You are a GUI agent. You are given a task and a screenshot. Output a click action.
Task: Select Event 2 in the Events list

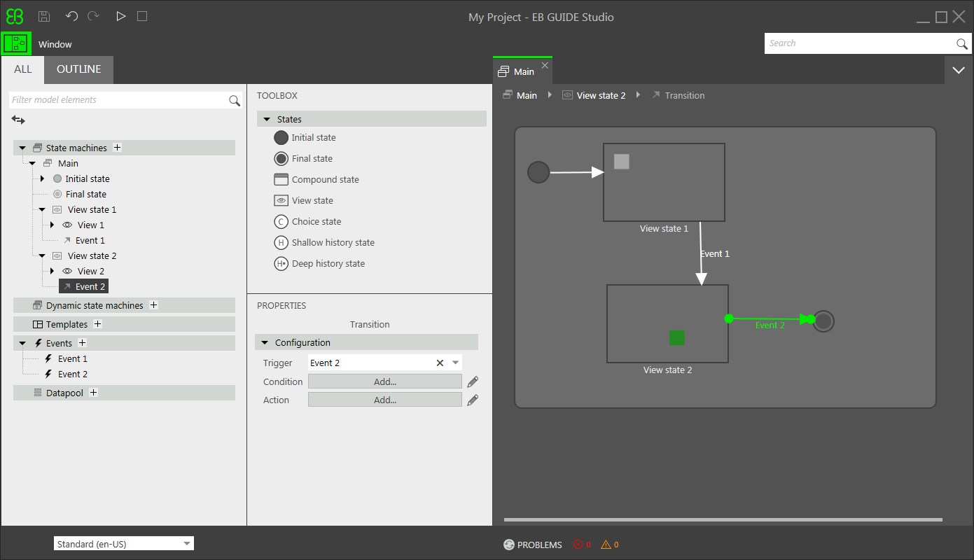[x=73, y=374]
